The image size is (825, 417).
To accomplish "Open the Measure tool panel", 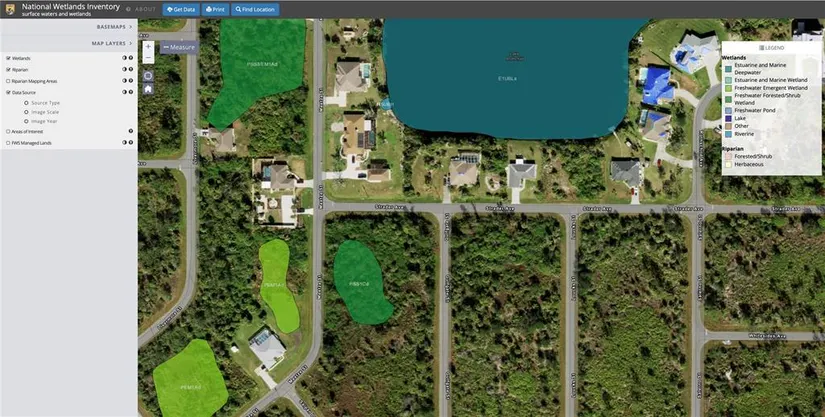I will coord(179,47).
